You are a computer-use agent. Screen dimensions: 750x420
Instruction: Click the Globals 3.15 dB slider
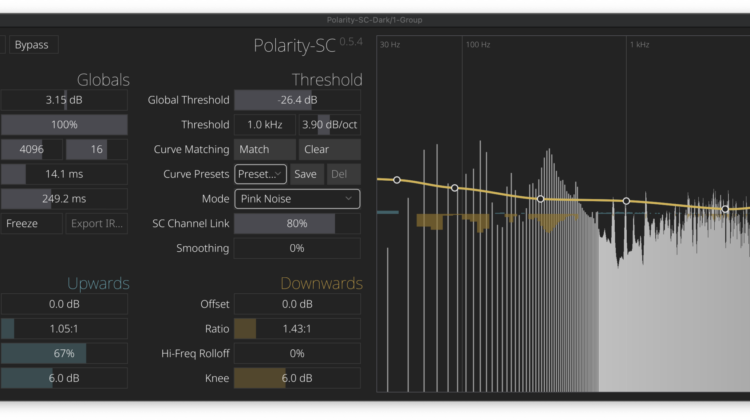[64, 100]
